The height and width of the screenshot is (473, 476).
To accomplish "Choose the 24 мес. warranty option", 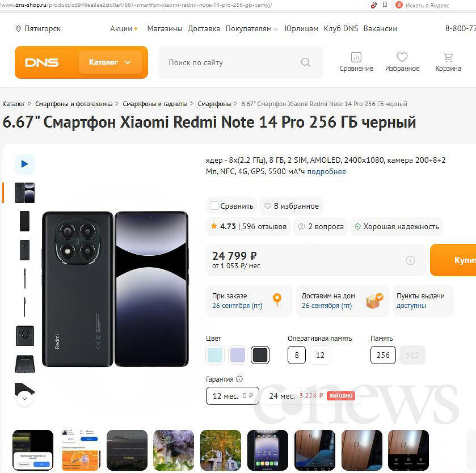I will [x=312, y=396].
